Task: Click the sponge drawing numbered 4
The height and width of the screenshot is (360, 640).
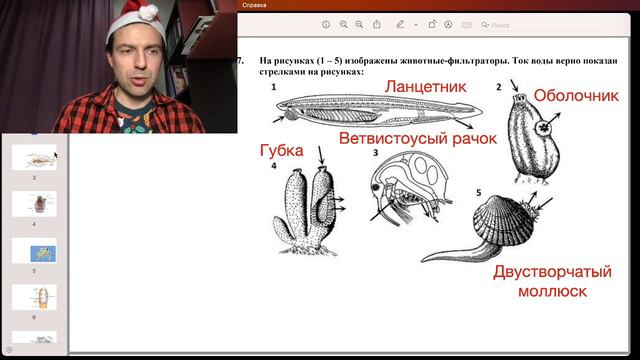Action: pos(306,211)
